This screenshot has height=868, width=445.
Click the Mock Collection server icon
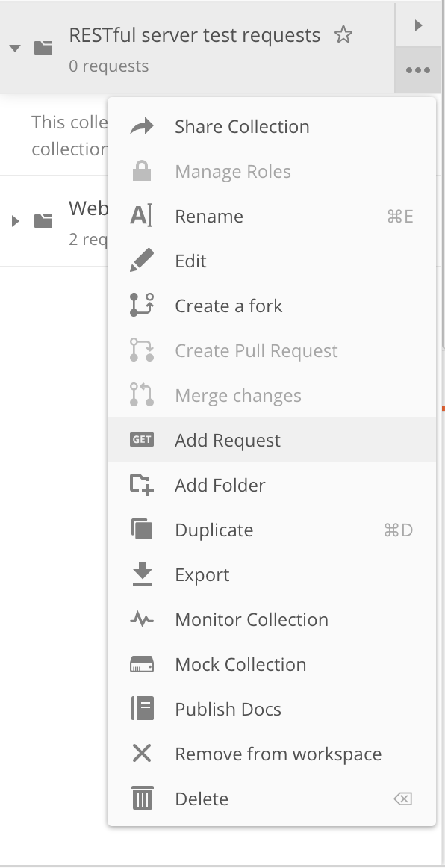(x=142, y=664)
